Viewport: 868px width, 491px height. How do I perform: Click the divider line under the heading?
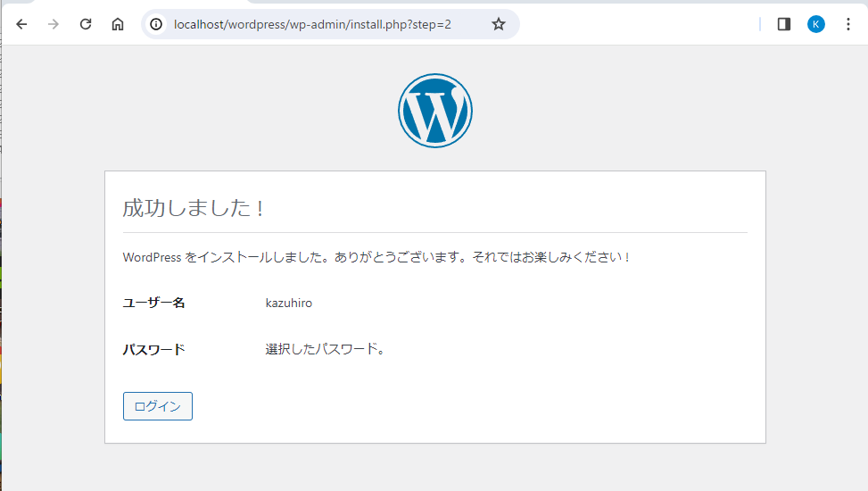point(434,232)
